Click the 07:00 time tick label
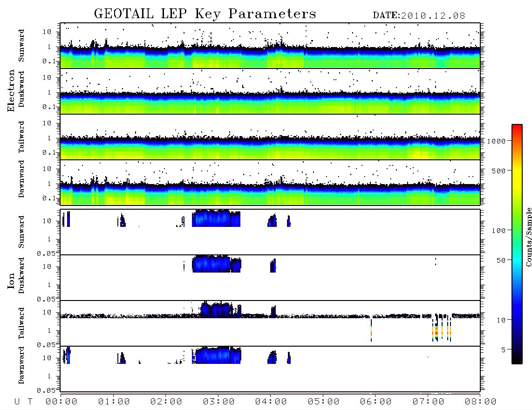 click(429, 402)
